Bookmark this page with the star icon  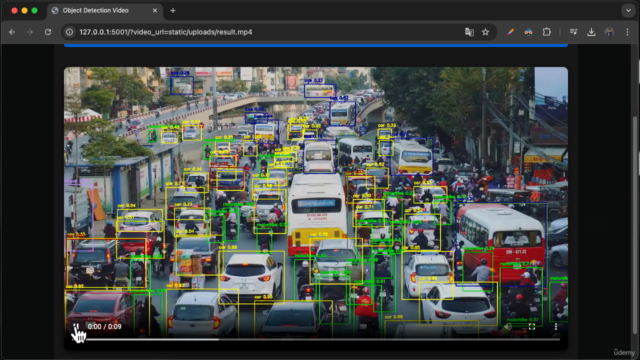pos(485,32)
